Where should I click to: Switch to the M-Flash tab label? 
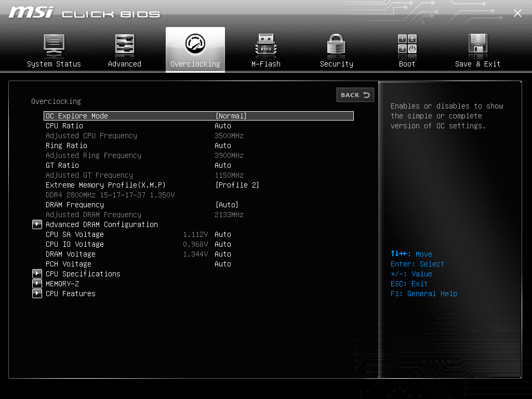266,64
